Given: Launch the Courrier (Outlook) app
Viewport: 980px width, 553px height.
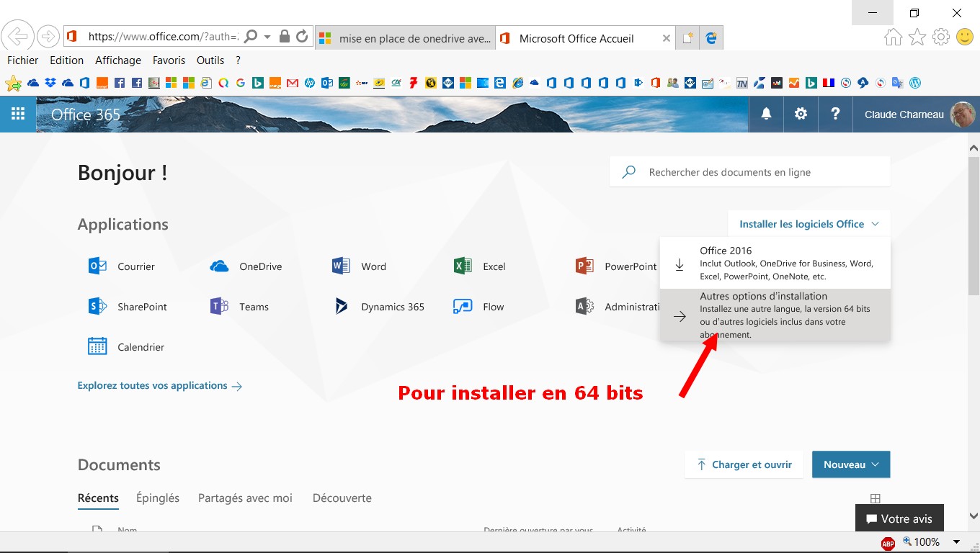Looking at the screenshot, I should coord(122,266).
